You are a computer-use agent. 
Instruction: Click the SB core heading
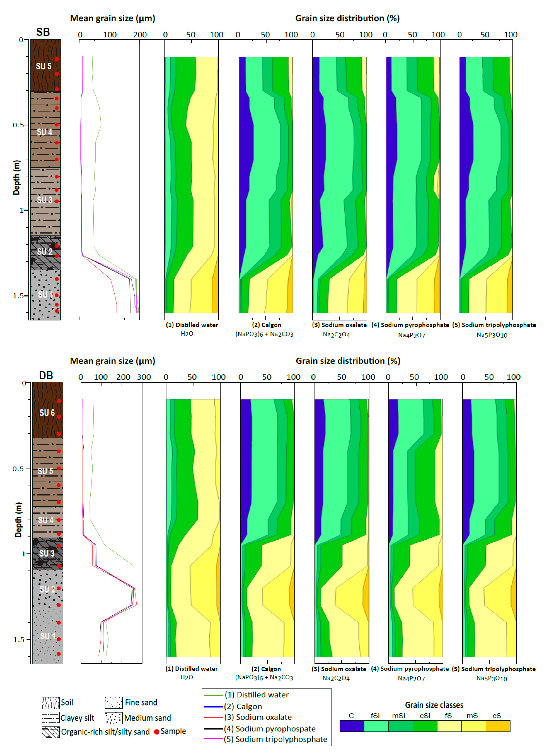(43, 32)
